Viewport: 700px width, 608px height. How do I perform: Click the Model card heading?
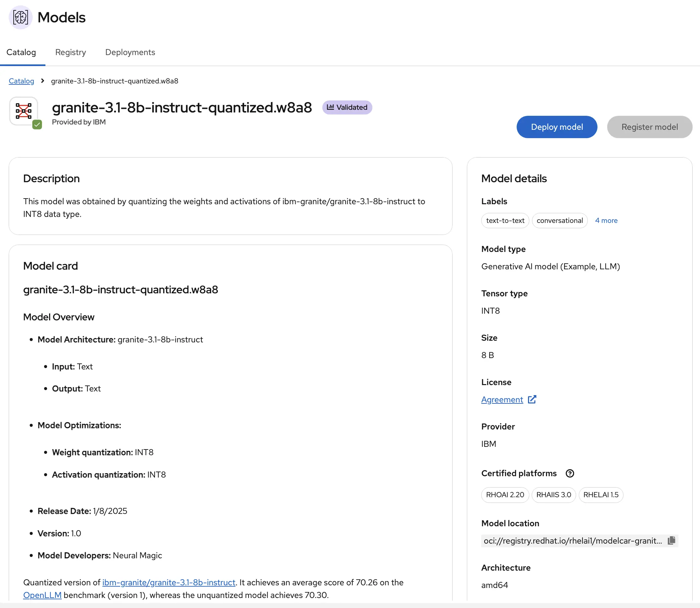50,266
